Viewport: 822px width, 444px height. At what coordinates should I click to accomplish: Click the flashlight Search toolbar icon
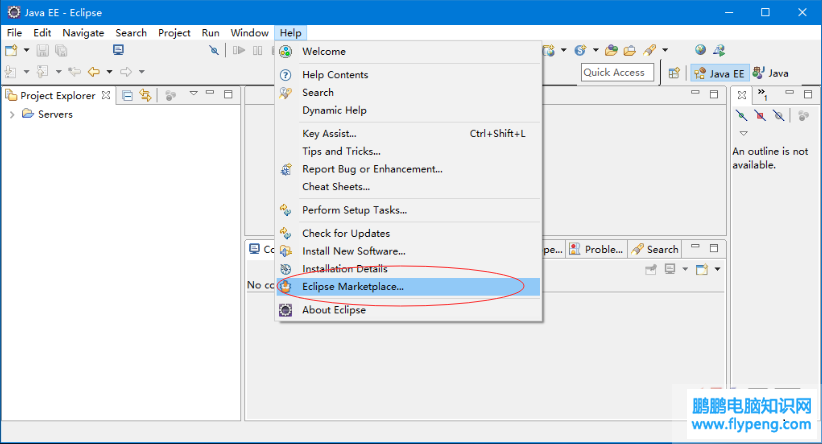(x=650, y=50)
